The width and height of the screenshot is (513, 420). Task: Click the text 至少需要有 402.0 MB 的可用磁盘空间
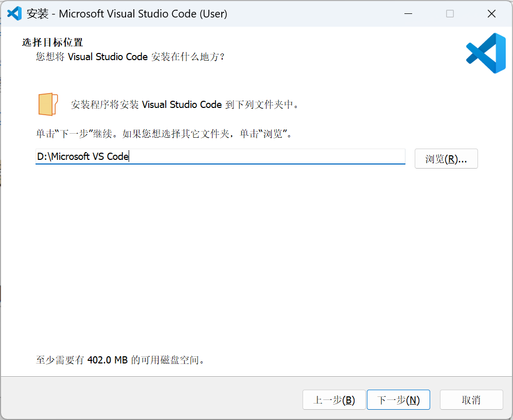tap(120, 360)
